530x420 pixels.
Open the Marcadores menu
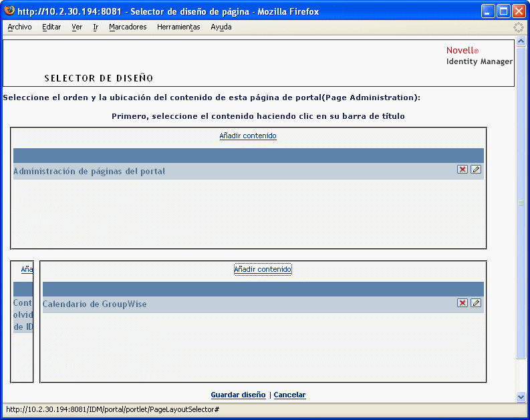tap(128, 27)
